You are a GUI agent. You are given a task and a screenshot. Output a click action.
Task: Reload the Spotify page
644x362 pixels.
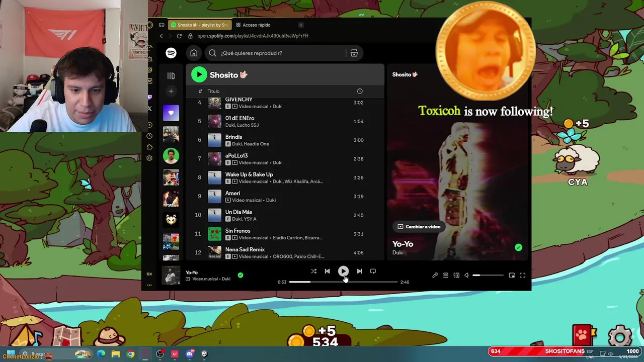(x=179, y=36)
